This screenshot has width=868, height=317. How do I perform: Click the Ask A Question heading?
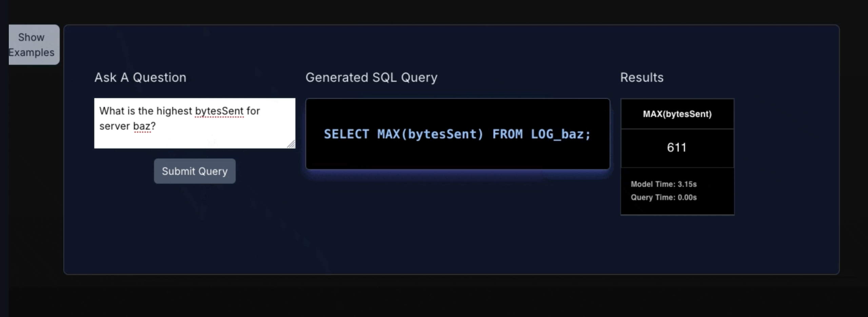[140, 77]
